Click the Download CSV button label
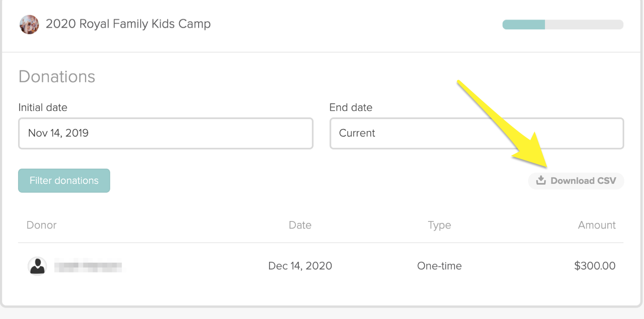This screenshot has width=644, height=319. [583, 181]
